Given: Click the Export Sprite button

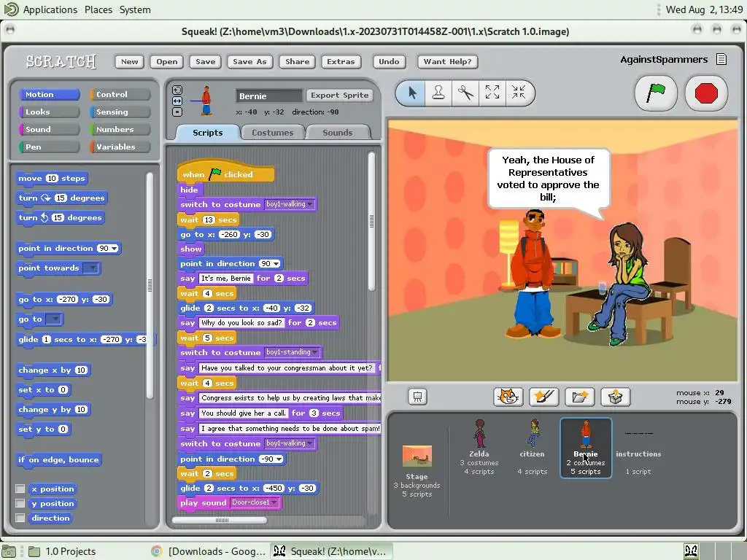Looking at the screenshot, I should point(340,96).
